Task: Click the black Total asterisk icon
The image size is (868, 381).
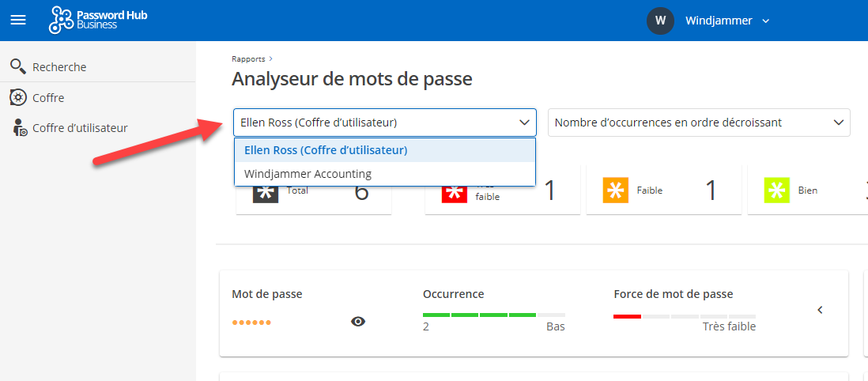Action: pos(266,193)
